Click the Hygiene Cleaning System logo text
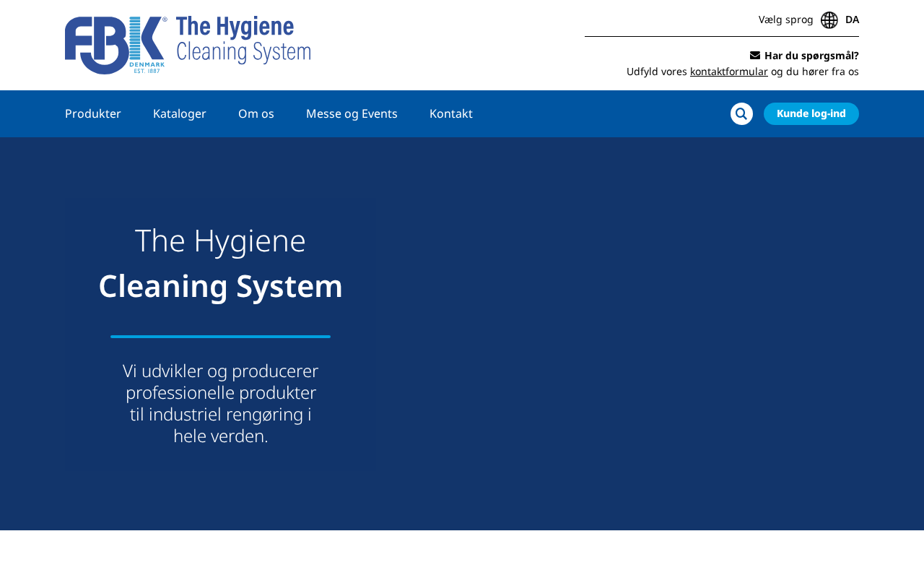This screenshot has width=924, height=578. 243,40
